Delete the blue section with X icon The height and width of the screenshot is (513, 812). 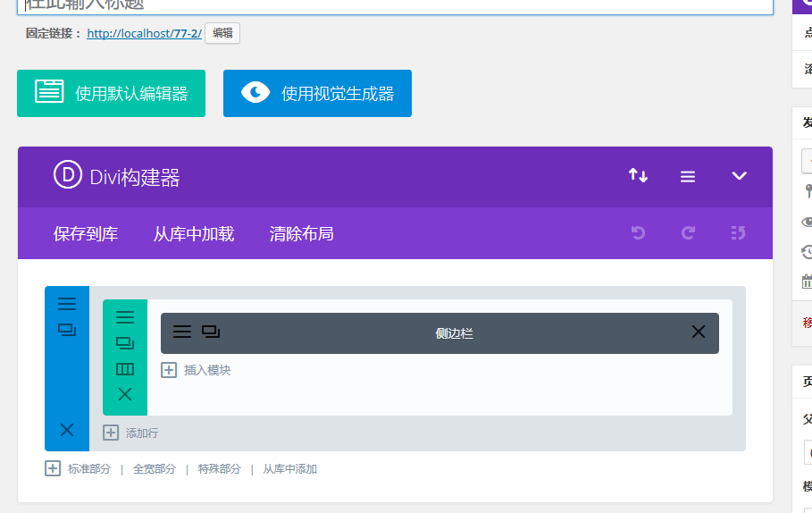[67, 430]
